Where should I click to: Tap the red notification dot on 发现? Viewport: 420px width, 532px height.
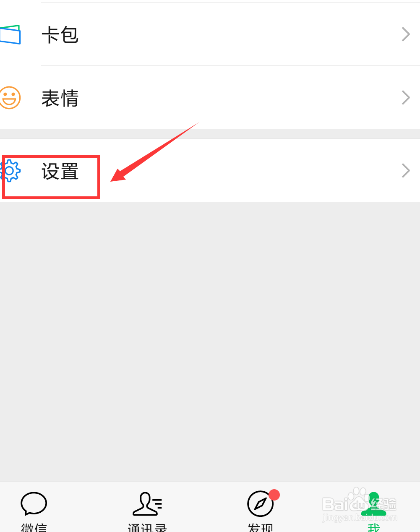click(274, 495)
